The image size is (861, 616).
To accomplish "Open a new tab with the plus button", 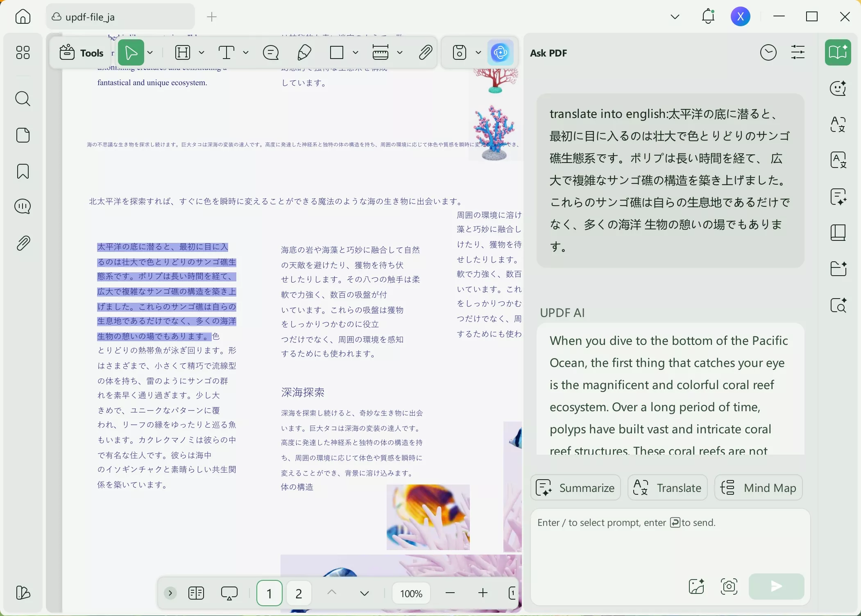I will [211, 17].
